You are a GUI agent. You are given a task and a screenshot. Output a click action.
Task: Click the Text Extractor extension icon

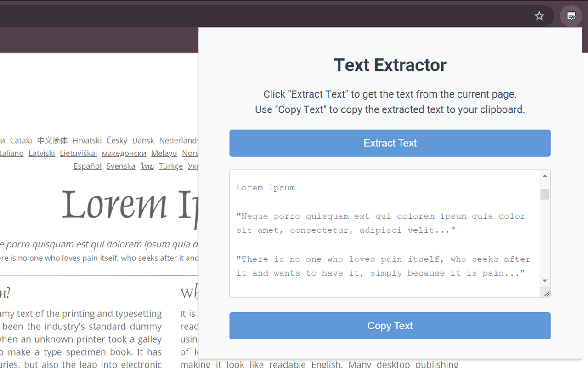[x=571, y=16]
